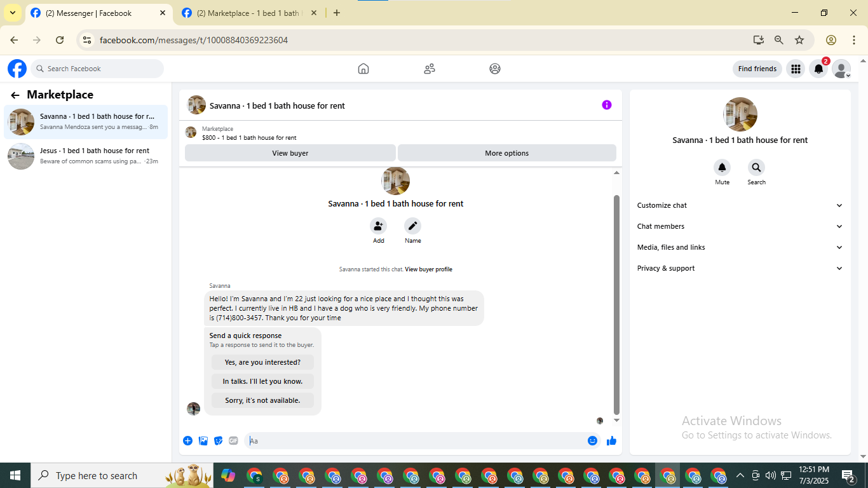This screenshot has width=868, height=488.
Task: Choose a sticker from the composer
Action: 219,441
